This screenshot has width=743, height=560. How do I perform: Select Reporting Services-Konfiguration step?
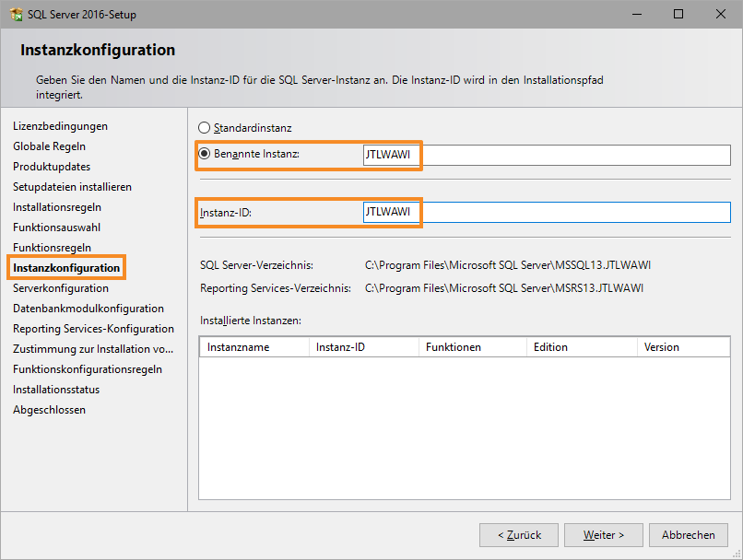93,329
